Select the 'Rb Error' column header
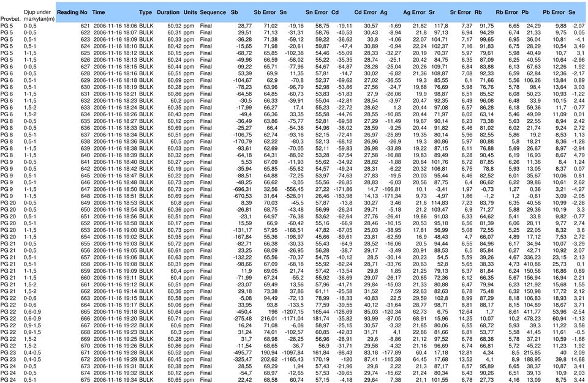This screenshot has height=383, width=588. click(x=507, y=12)
